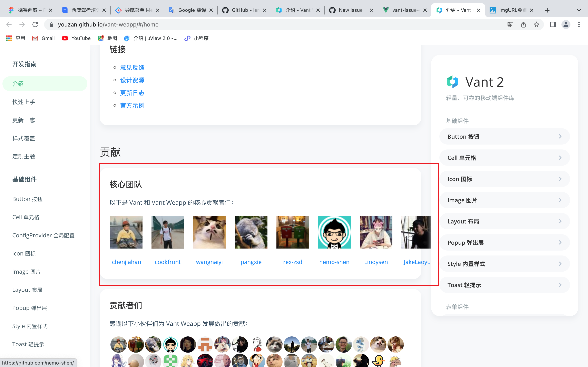Bookmark the page with the star icon
Screen dimensions: 588x367
(537, 24)
